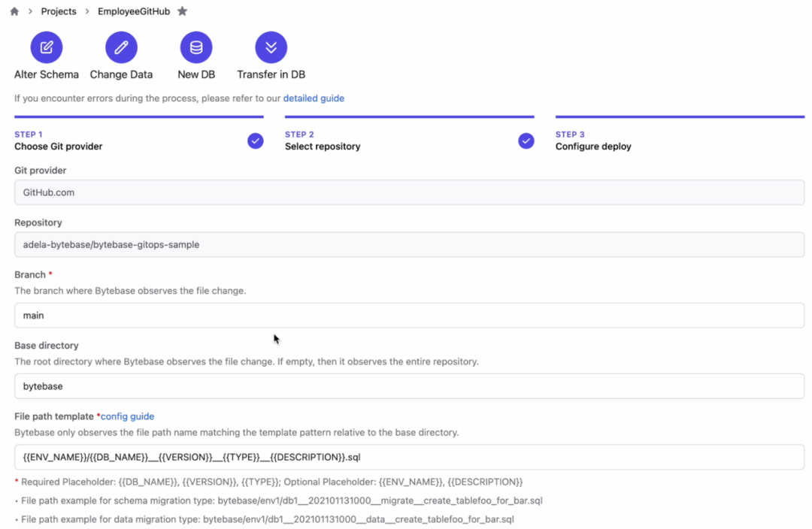Click Step 1 completed checkmark icon

(256, 141)
